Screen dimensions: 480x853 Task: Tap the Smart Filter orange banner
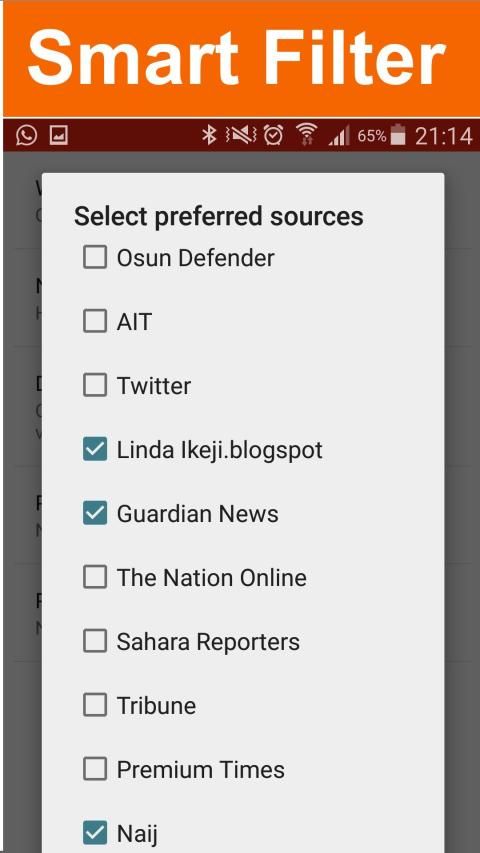pyautogui.click(x=241, y=59)
